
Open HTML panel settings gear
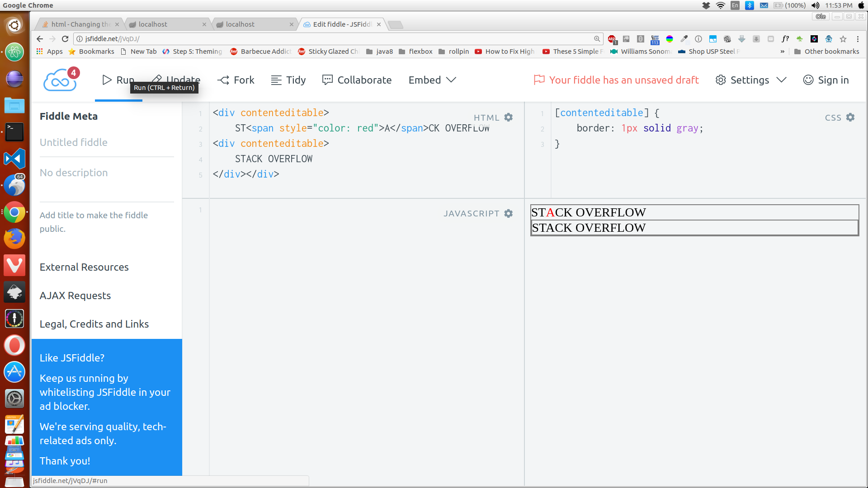coord(509,117)
